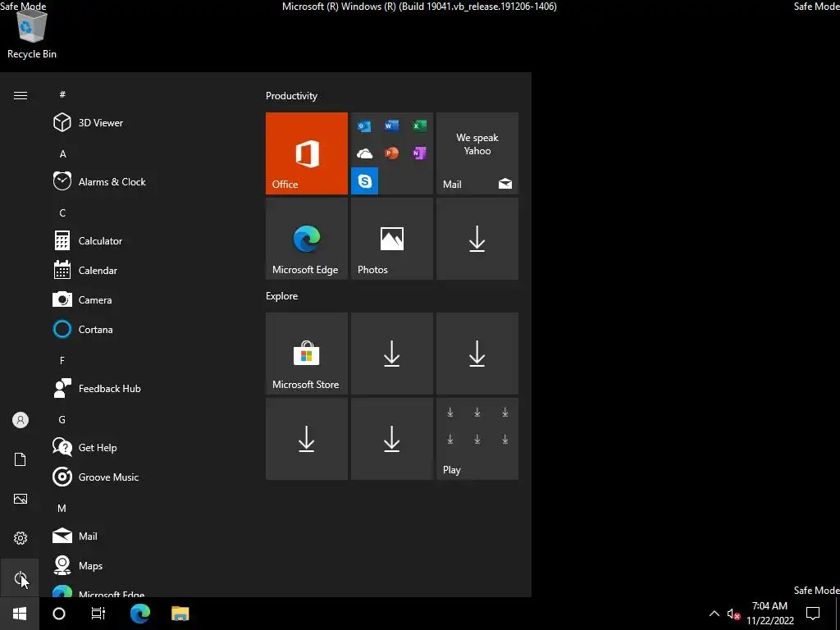Show hidden system tray icons
This screenshot has height=630, width=840.
point(714,614)
